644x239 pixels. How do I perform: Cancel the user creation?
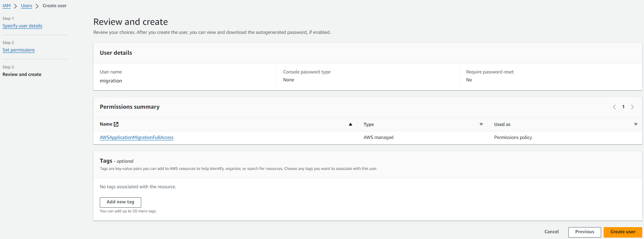(x=551, y=232)
